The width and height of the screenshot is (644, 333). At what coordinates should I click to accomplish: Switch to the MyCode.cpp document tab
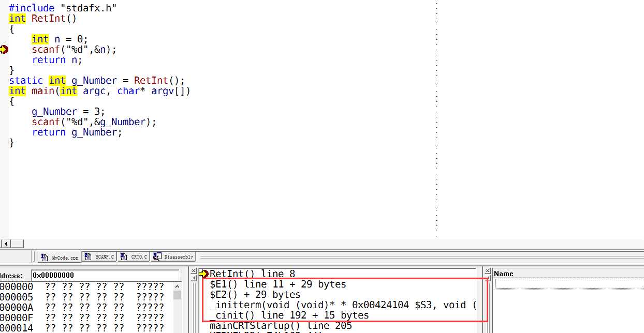[x=59, y=256]
